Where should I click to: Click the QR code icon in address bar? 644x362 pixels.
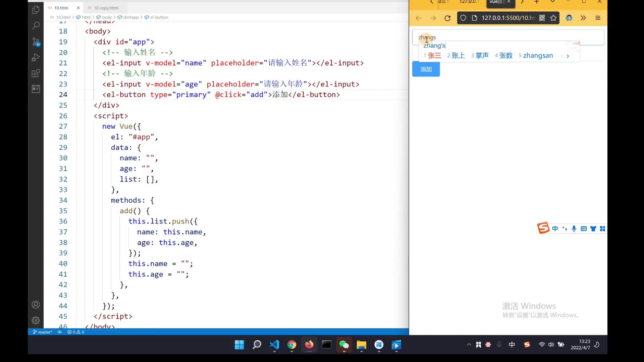[x=542, y=18]
